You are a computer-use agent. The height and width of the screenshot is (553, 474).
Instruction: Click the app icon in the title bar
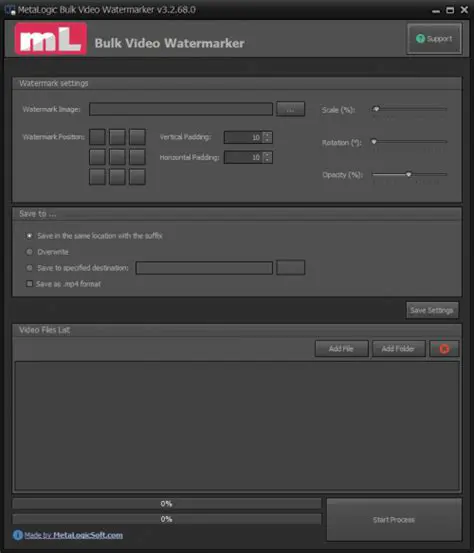10,10
